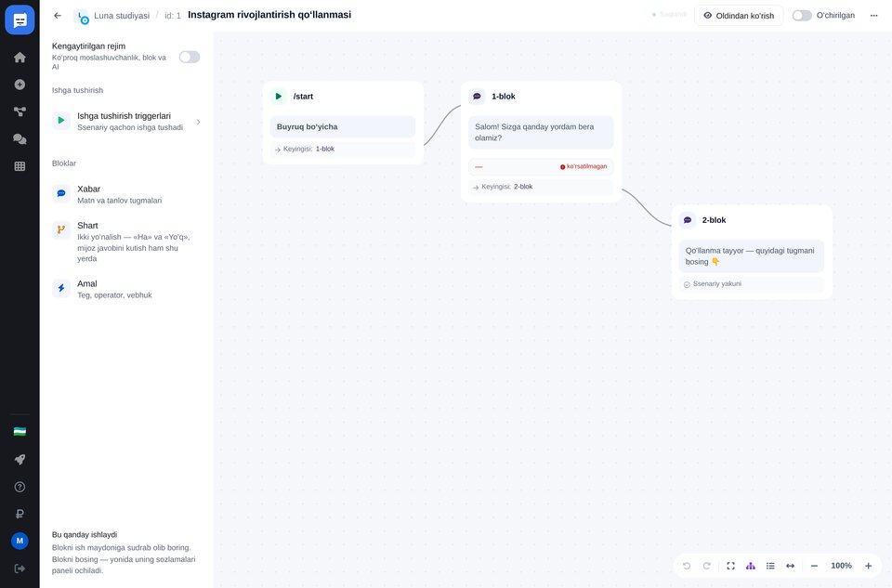Viewport: 892px width, 588px height.
Task: Click the plus circle sidebar icon
Action: (x=20, y=85)
